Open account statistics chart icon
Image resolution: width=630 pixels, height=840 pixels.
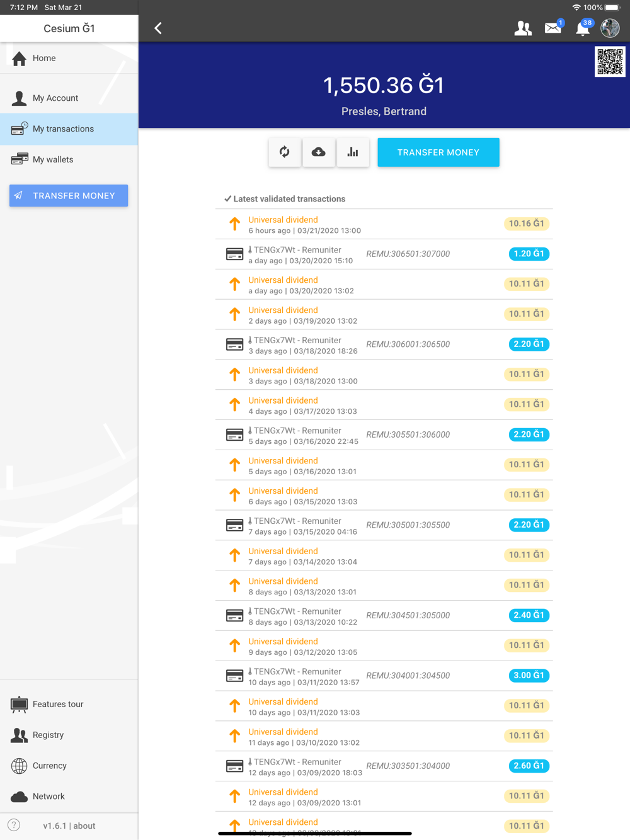[x=353, y=152]
